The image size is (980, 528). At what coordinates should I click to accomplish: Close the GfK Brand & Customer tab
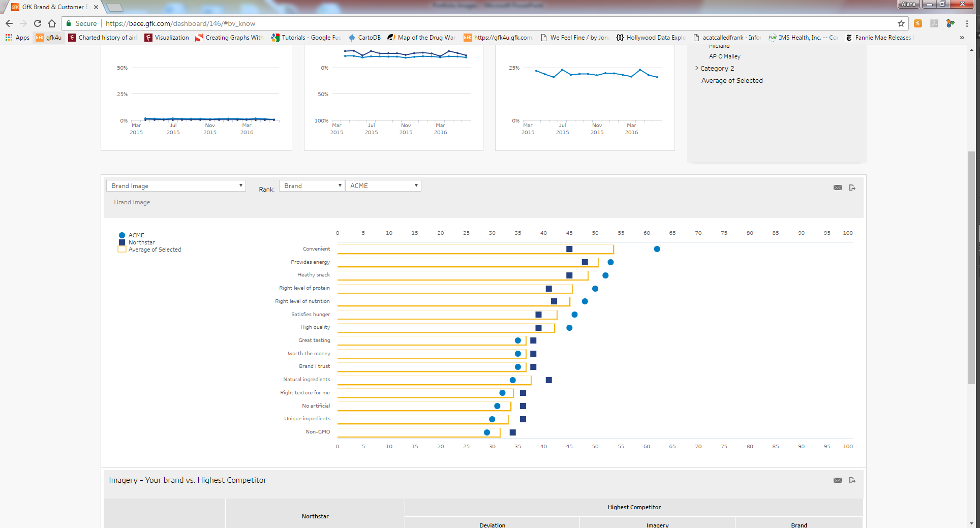pos(96,7)
